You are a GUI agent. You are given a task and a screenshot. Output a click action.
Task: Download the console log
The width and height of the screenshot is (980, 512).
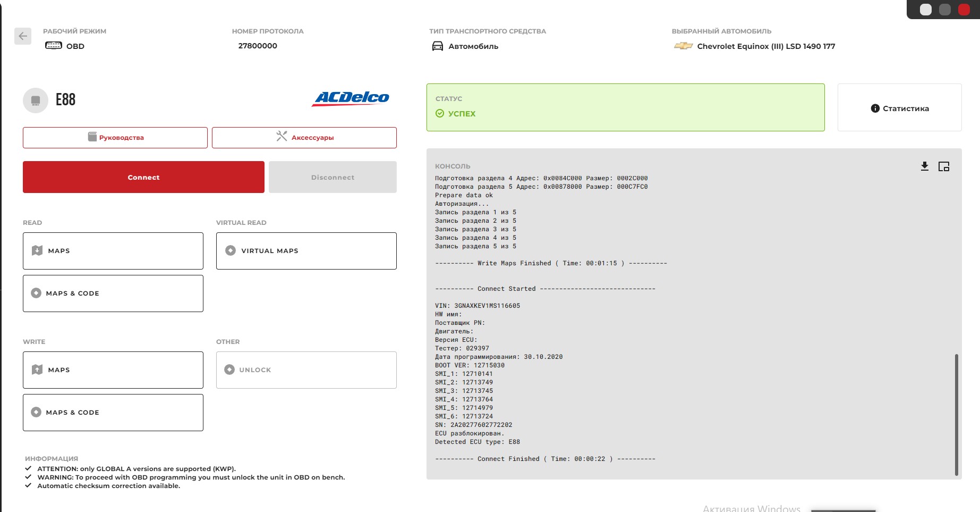925,166
